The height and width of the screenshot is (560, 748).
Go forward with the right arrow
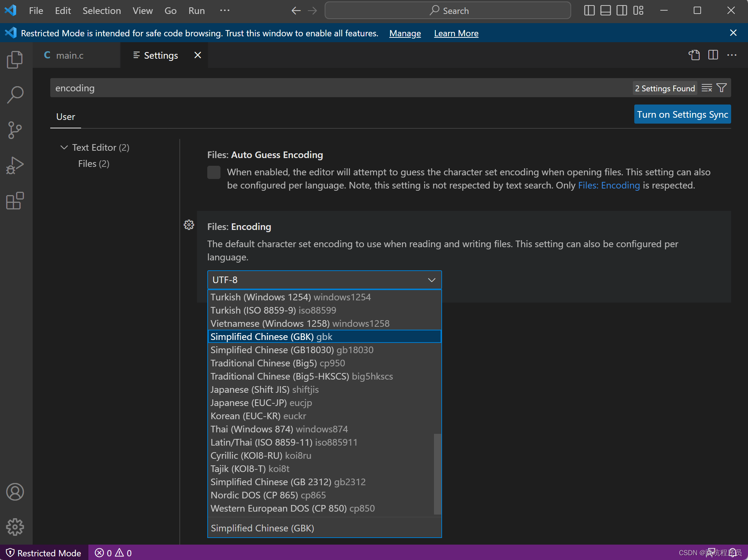(312, 11)
